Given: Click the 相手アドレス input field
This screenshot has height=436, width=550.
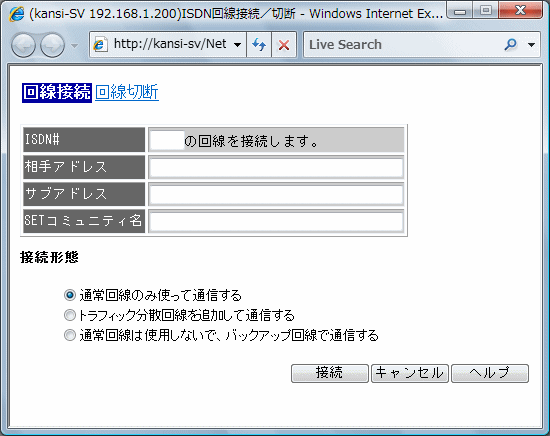Looking at the screenshot, I should 276,168.
